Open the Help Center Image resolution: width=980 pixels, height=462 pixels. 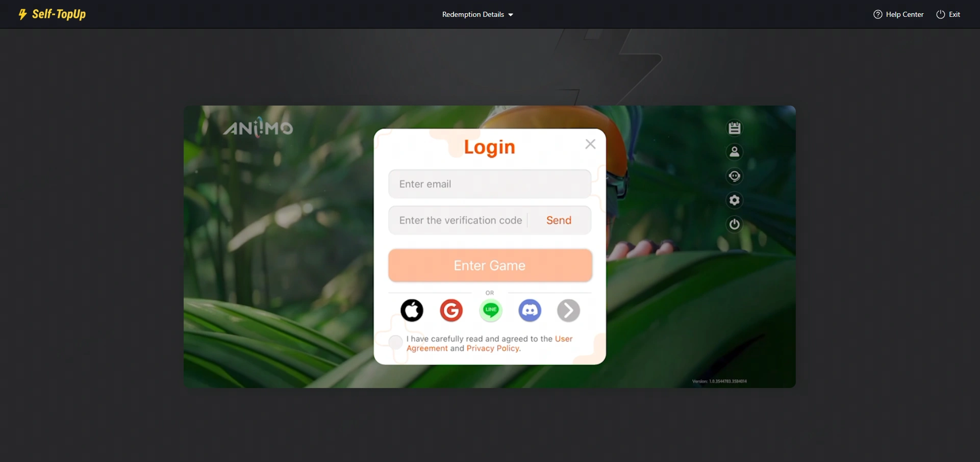(898, 14)
